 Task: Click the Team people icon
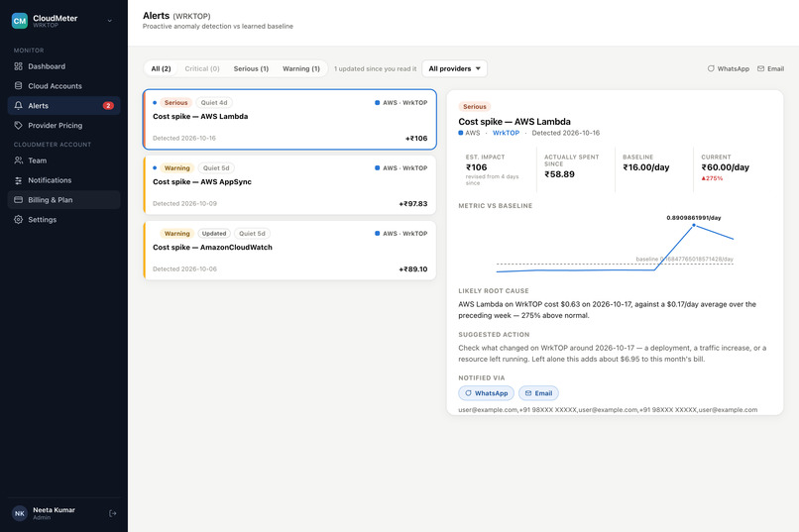pyautogui.click(x=19, y=160)
